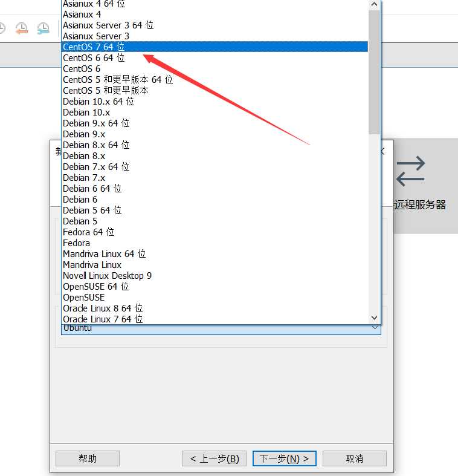Select Oracle Linux 8 64 位

click(x=215, y=308)
